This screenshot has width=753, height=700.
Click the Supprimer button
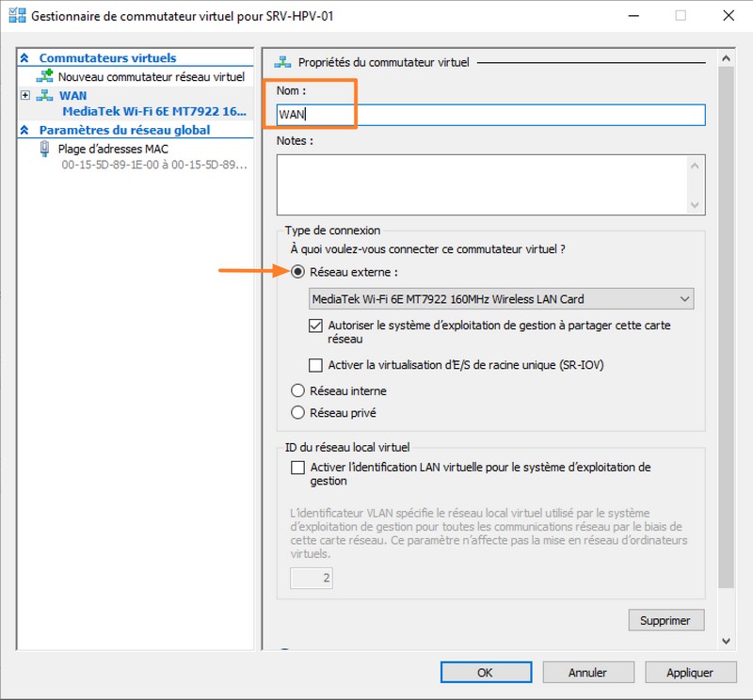[x=666, y=620]
